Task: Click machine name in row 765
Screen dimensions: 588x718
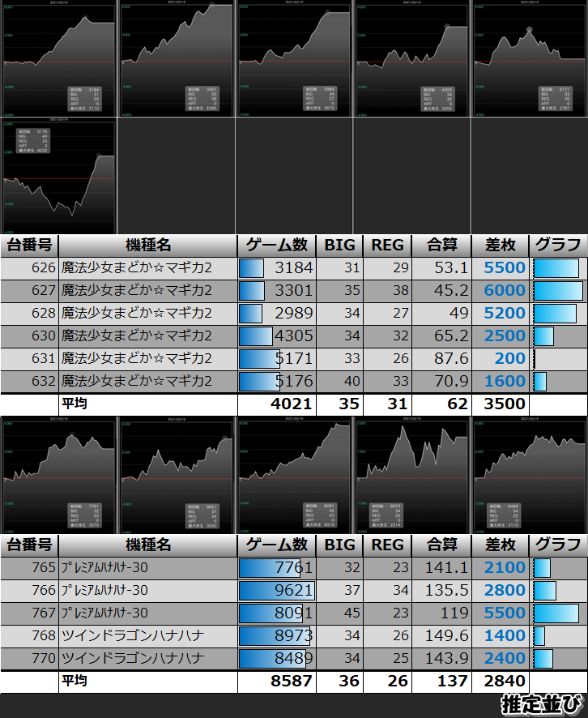Action: click(104, 568)
